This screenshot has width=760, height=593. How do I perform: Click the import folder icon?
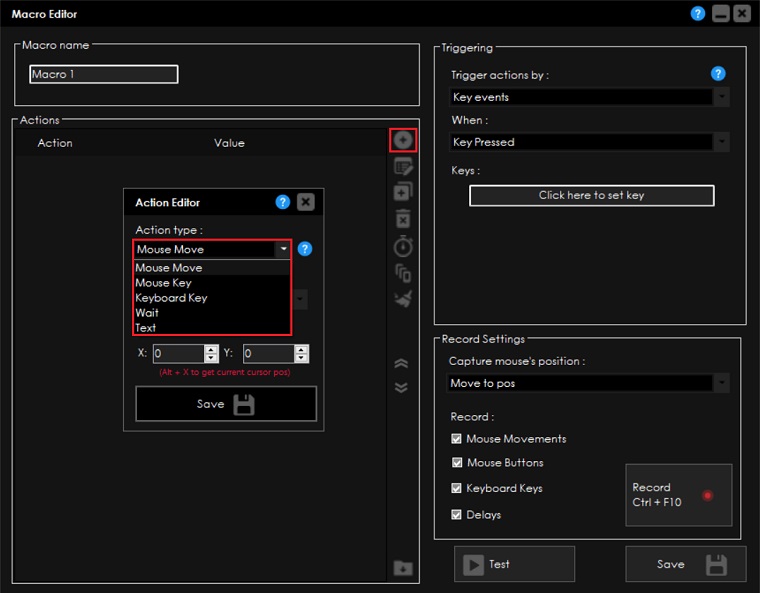(403, 567)
